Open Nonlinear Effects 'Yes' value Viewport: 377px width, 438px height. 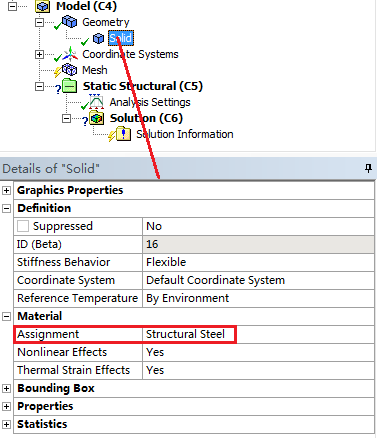258,352
